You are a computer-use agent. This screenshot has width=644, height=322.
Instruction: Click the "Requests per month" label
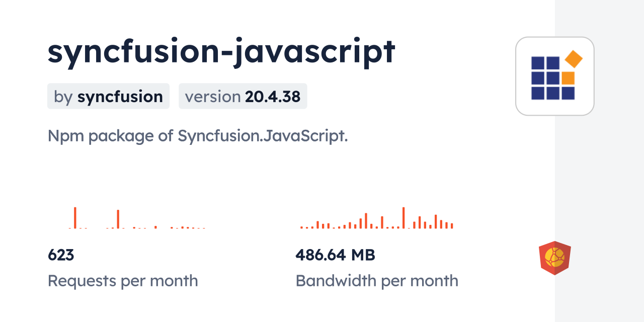click(x=123, y=281)
